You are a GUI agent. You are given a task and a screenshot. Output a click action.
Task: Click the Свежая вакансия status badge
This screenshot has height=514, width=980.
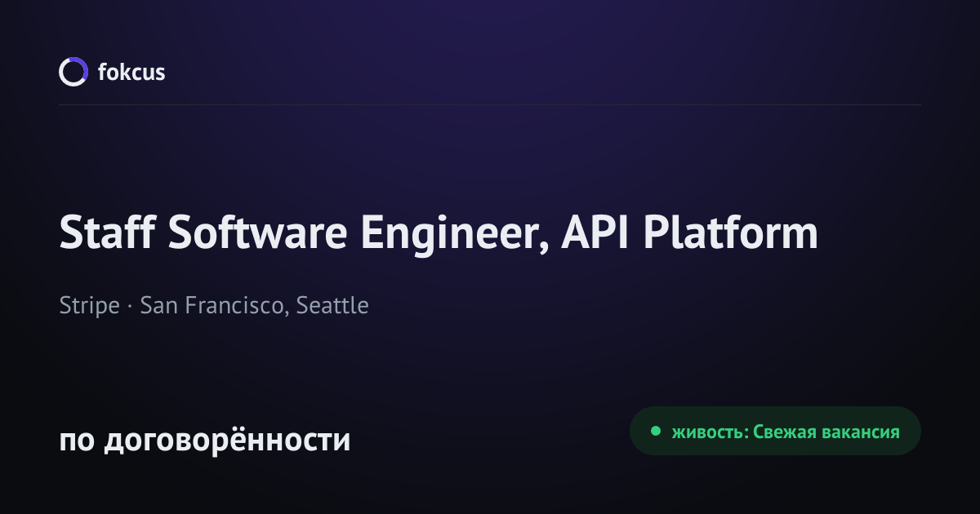pyautogui.click(x=775, y=431)
